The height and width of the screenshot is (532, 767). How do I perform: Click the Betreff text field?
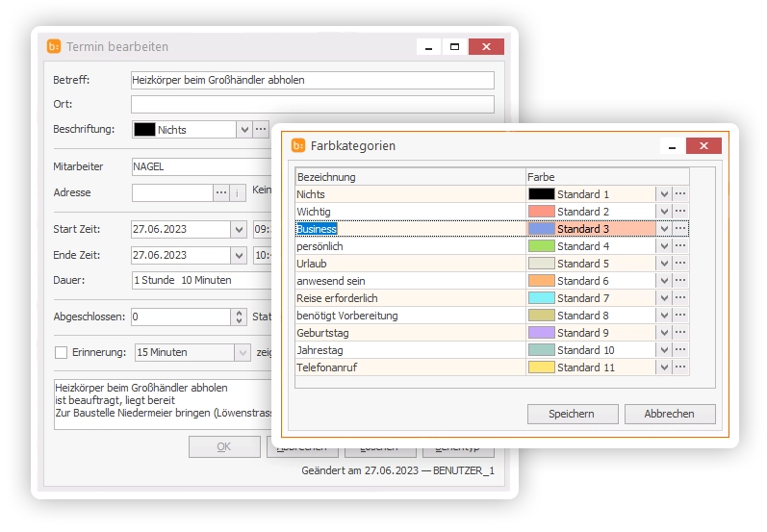point(312,80)
